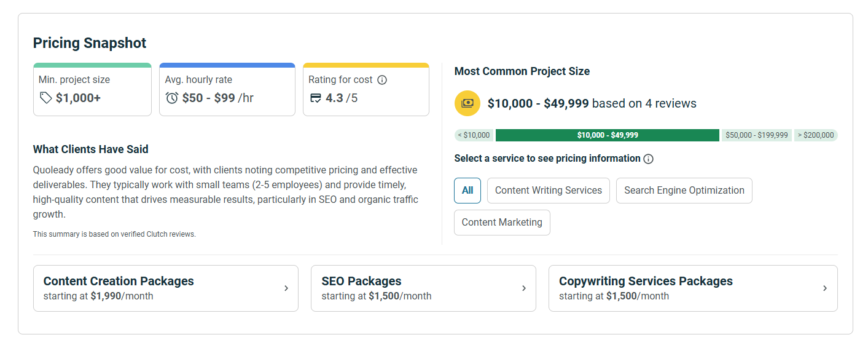868x340 pixels.
Task: Click the info icon next to Rating for cost
Action: 382,80
